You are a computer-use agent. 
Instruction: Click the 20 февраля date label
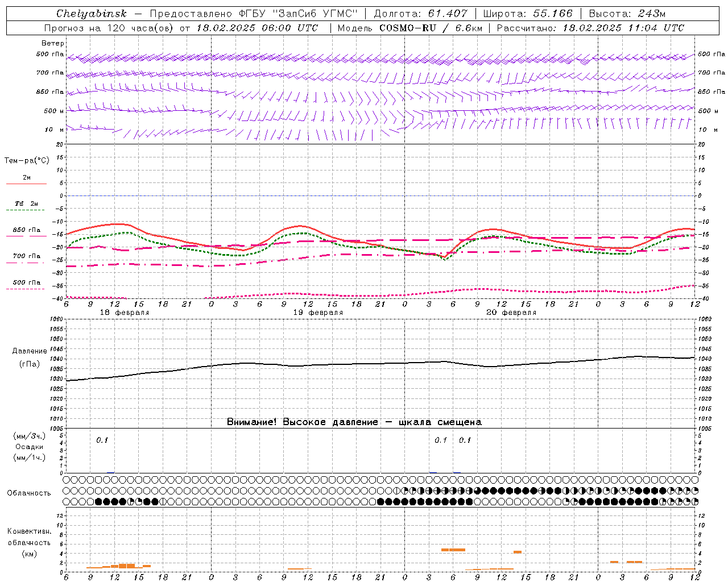(511, 313)
